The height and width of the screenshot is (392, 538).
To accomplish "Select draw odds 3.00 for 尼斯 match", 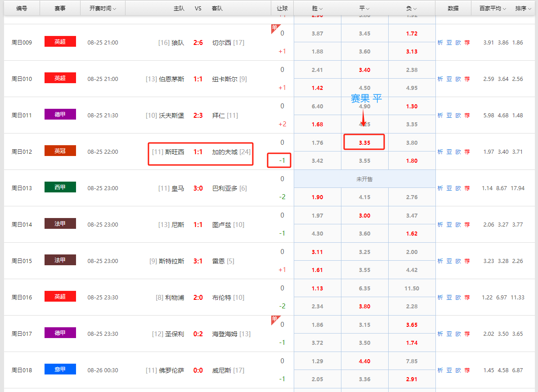I will [364, 216].
